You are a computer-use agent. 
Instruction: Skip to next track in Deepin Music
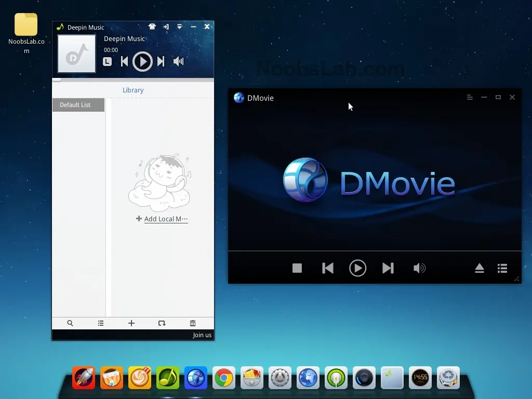click(x=161, y=61)
